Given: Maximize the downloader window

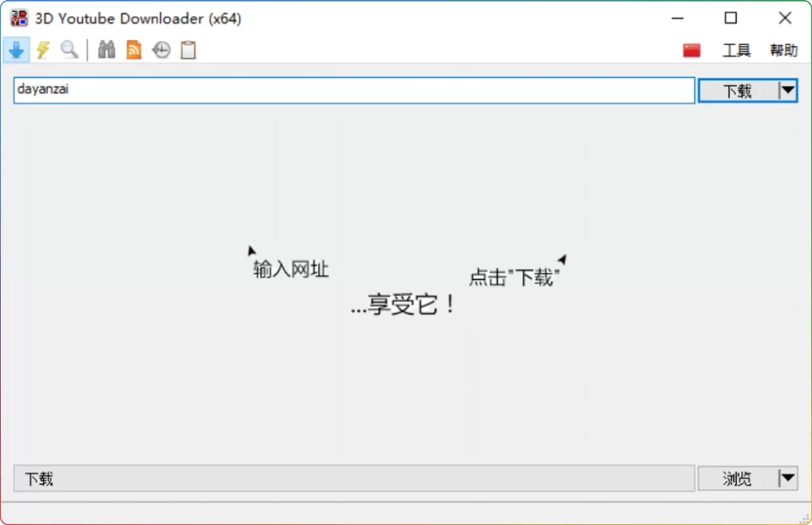Looking at the screenshot, I should pos(730,17).
